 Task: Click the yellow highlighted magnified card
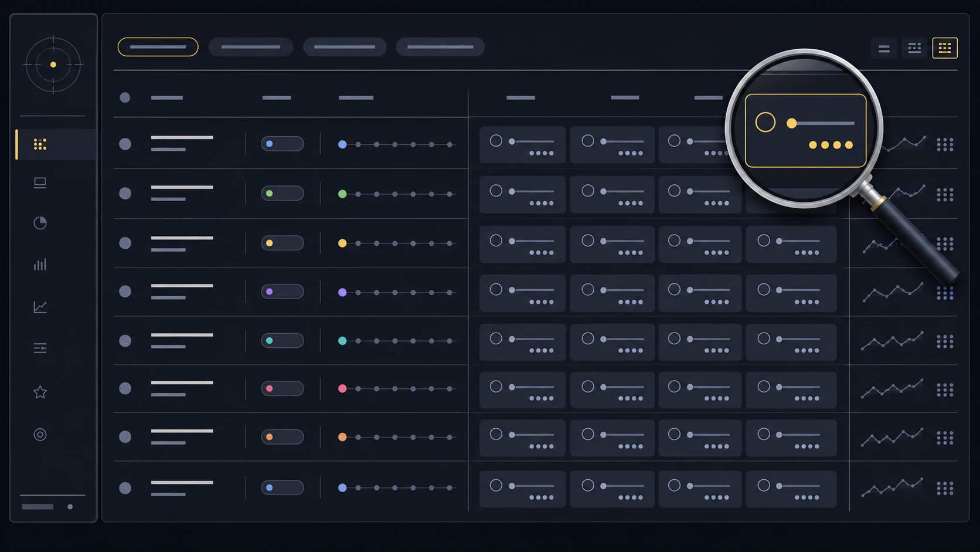[x=805, y=131]
